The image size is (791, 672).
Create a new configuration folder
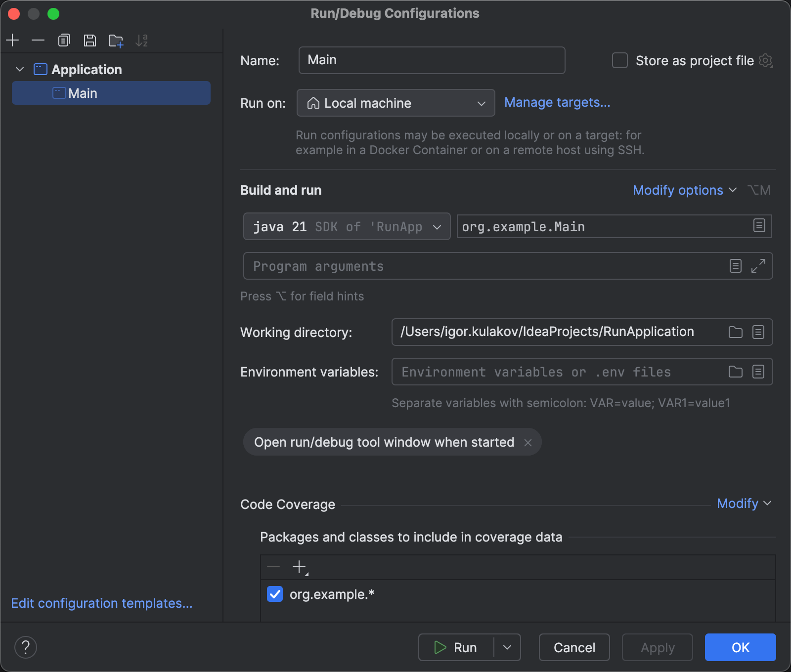click(115, 40)
